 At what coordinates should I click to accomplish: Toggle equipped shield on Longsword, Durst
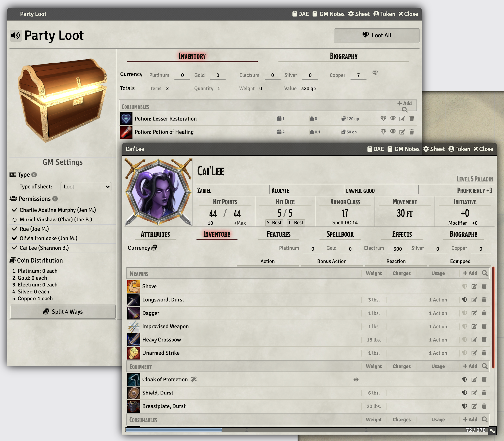[465, 300]
